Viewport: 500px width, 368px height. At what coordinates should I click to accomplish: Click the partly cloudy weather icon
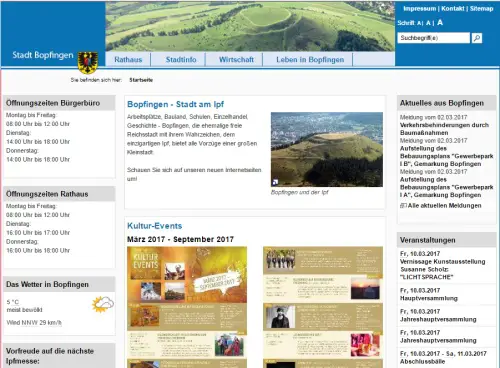point(103,304)
